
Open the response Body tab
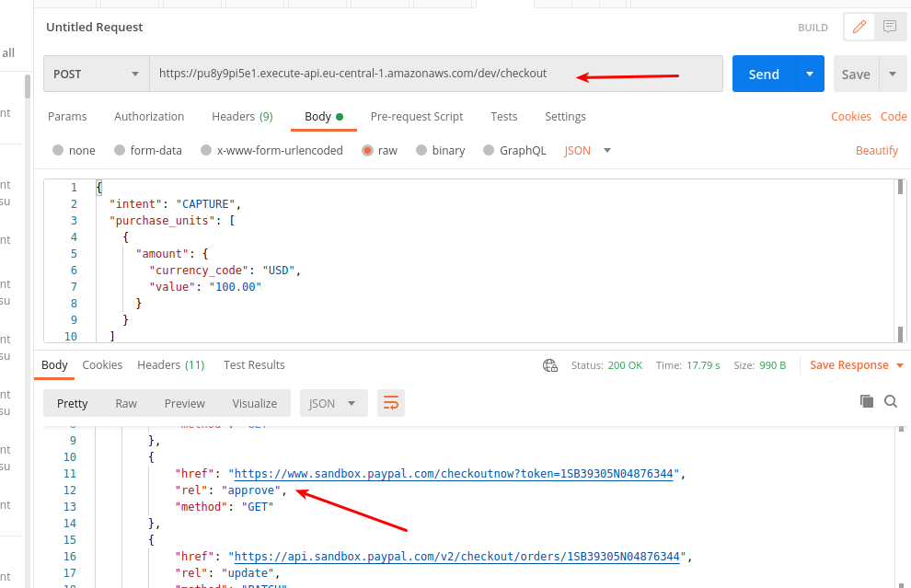click(54, 365)
